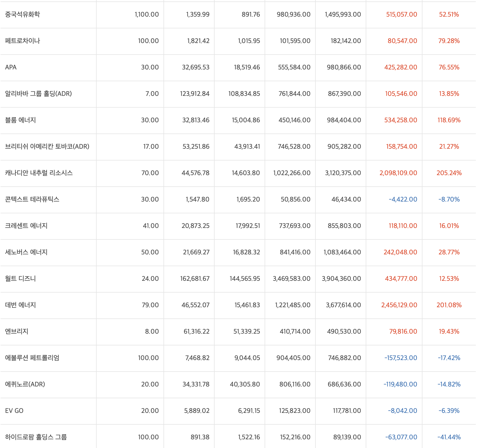
Task: Click 알리바바 price 123,912.84
Action: pos(195,94)
